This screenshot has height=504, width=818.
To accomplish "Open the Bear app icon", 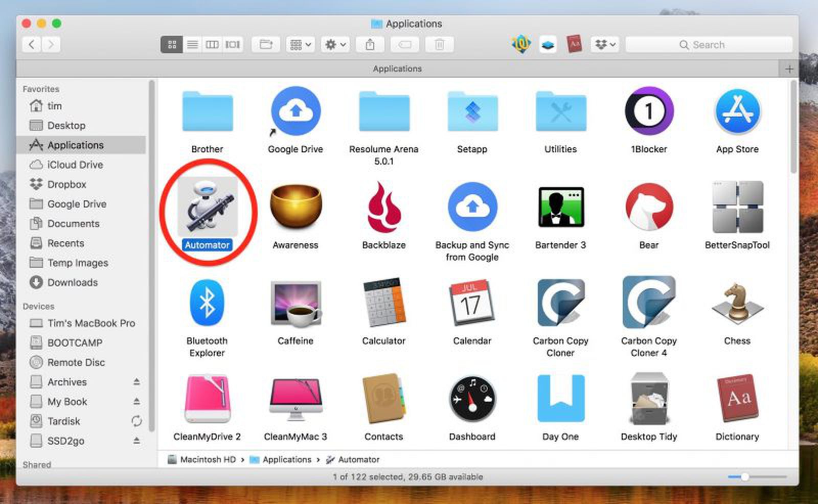I will click(649, 208).
